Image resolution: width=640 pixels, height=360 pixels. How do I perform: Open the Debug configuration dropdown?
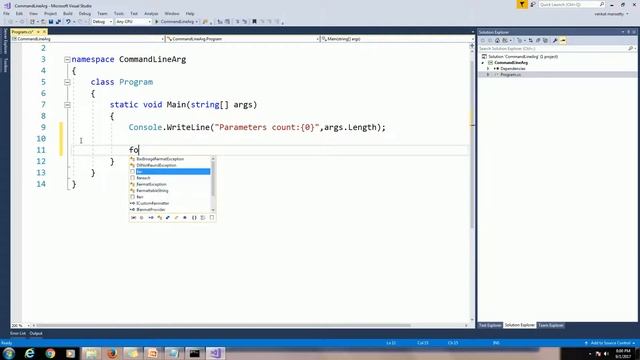[102, 22]
